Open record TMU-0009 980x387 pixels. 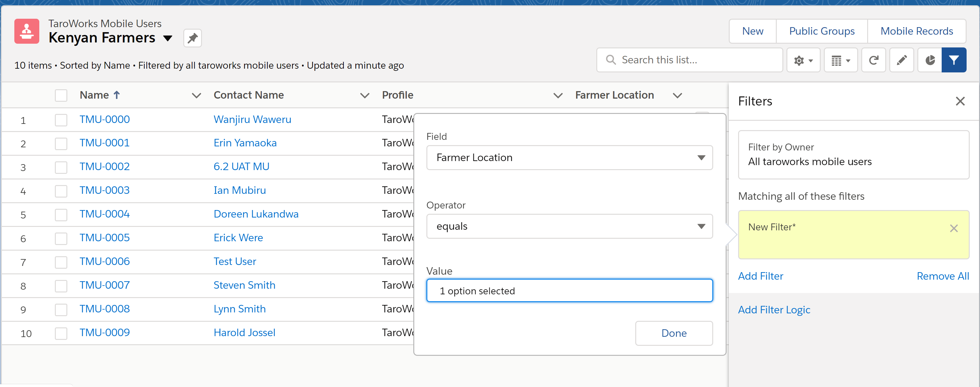[105, 332]
